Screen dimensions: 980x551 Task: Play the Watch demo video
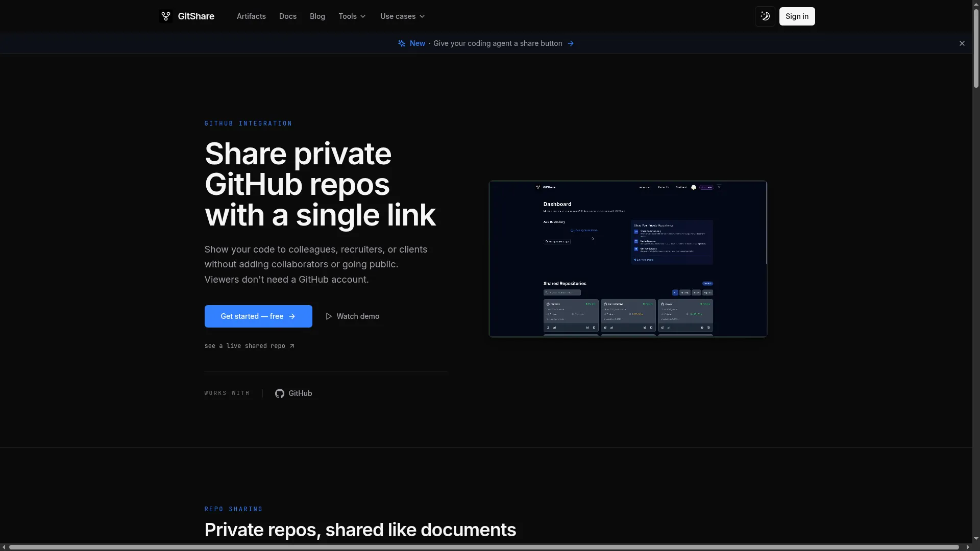352,316
